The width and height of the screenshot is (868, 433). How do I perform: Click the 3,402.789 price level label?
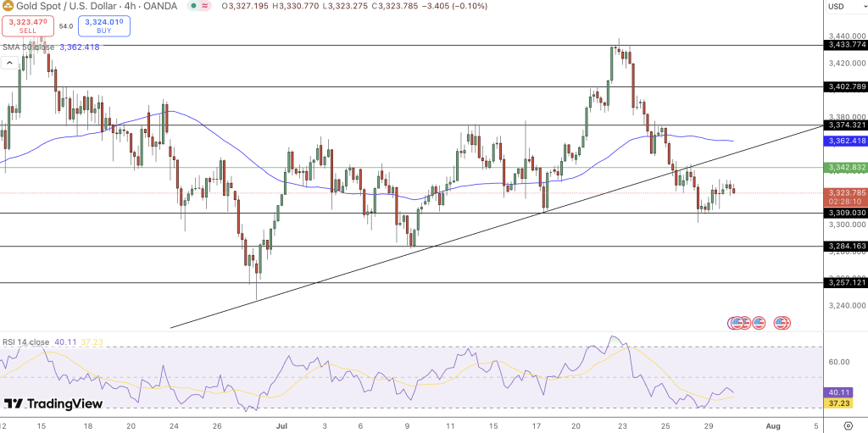click(x=847, y=86)
